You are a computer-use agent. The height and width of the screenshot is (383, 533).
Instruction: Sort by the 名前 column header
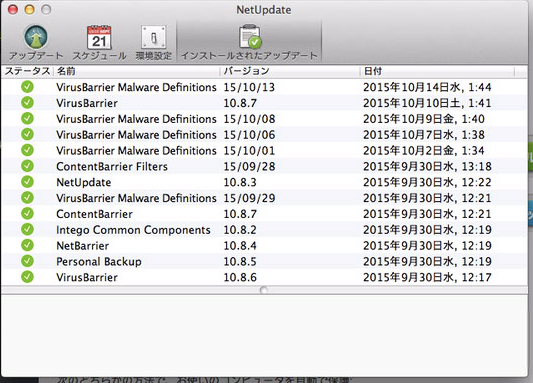tap(66, 71)
